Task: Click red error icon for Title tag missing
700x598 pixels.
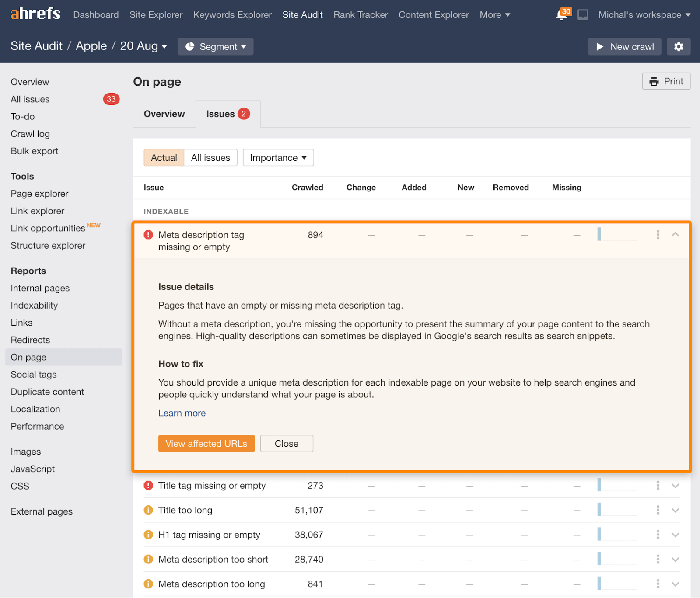Action: [148, 486]
